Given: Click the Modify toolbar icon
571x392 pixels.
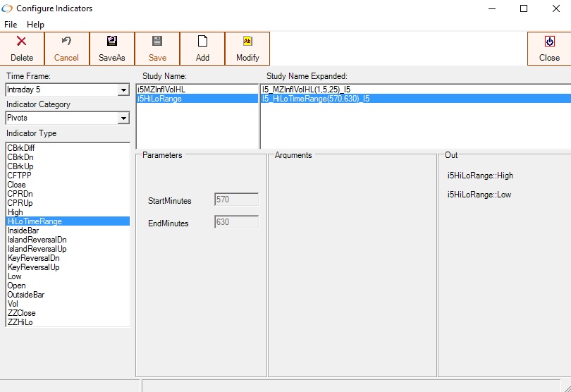Looking at the screenshot, I should [x=247, y=42].
